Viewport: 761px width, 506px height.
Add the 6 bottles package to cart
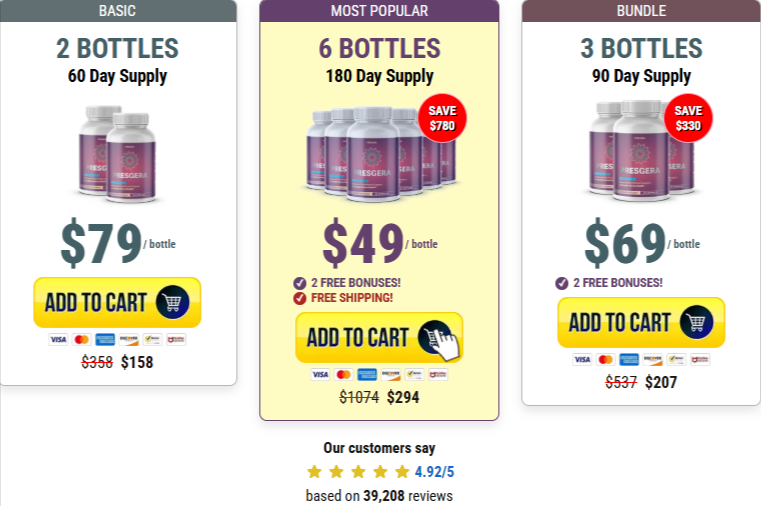tap(379, 338)
